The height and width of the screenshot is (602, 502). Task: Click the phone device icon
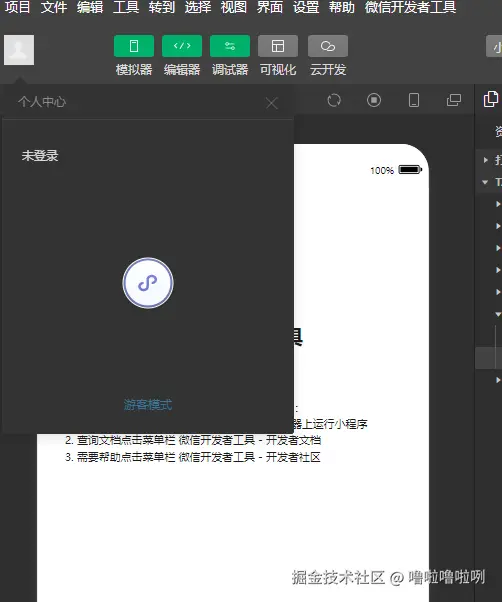point(414,100)
